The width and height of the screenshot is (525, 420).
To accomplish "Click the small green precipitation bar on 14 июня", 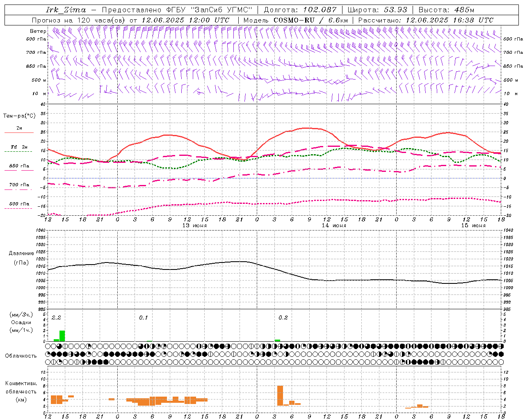I will tap(278, 340).
